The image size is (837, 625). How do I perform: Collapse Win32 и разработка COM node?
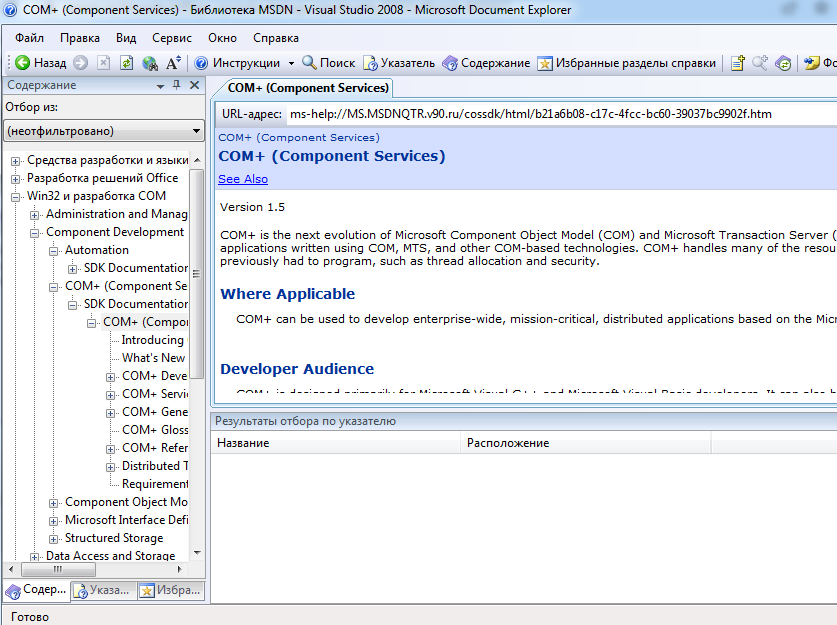15,197
